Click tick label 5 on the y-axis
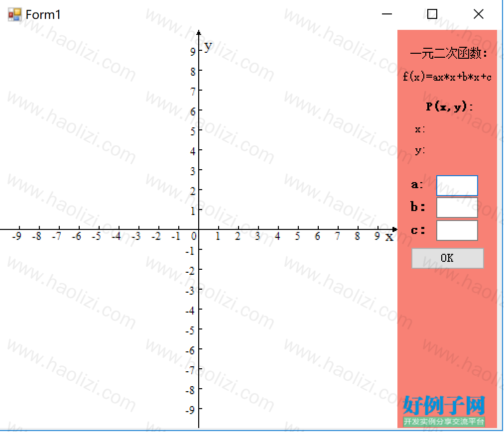 pyautogui.click(x=193, y=131)
